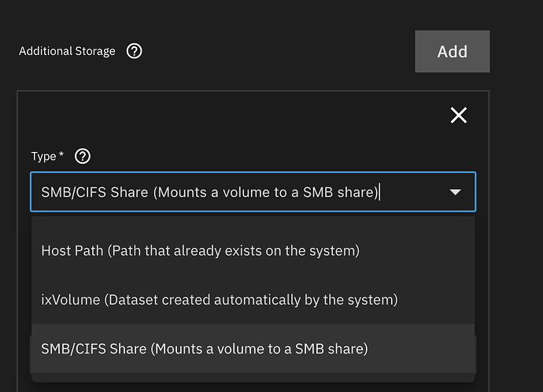The width and height of the screenshot is (543, 392).
Task: Add another Additional Storage entry
Action: click(452, 52)
